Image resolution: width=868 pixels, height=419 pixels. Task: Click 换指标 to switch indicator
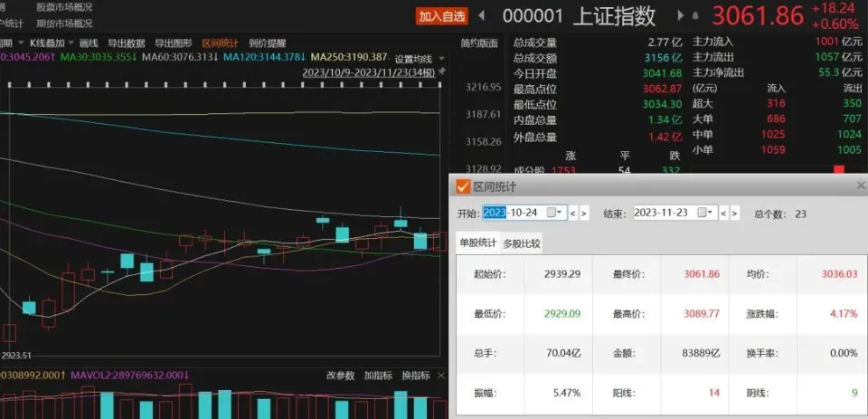(416, 375)
